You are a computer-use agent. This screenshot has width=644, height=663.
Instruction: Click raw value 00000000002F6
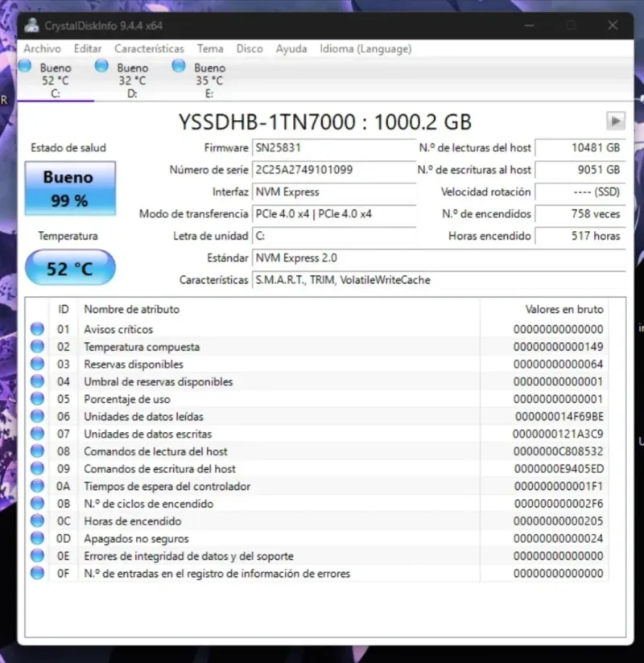click(x=559, y=504)
